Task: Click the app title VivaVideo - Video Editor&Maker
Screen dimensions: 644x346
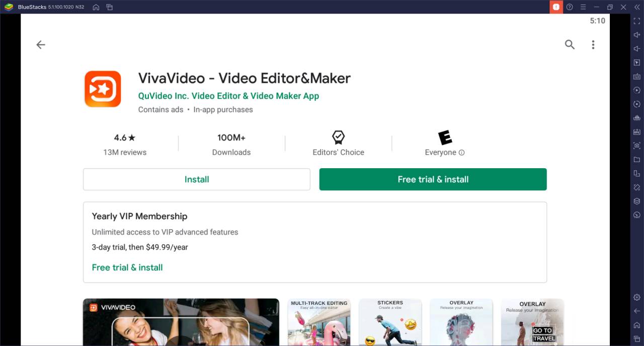Action: pos(245,78)
